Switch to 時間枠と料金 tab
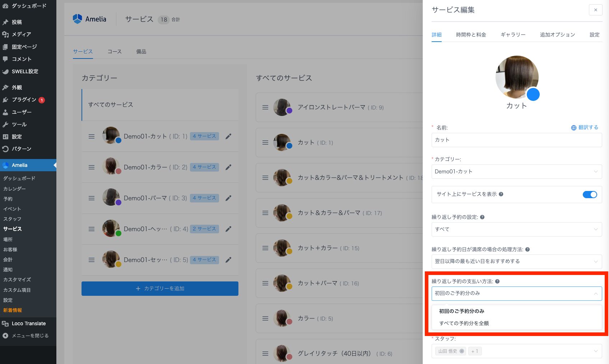Viewport: 609px width, 364px height. point(471,35)
